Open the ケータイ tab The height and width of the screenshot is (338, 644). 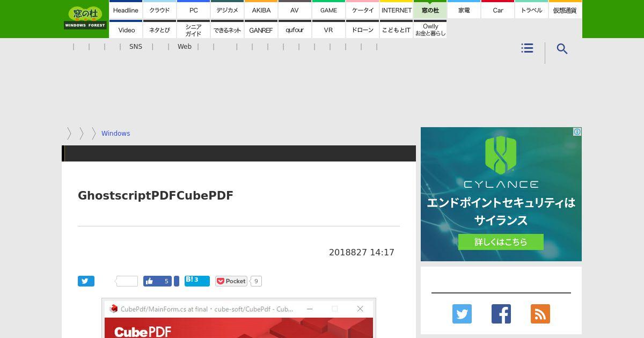(362, 9)
